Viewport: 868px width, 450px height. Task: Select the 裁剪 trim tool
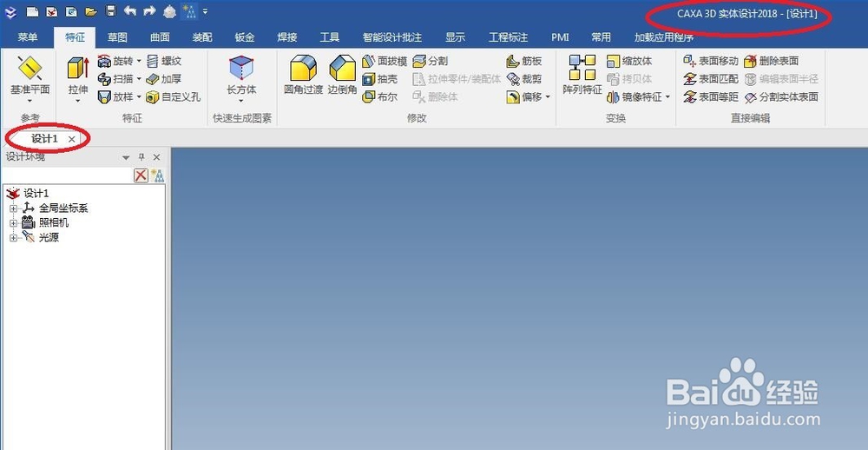click(x=524, y=79)
